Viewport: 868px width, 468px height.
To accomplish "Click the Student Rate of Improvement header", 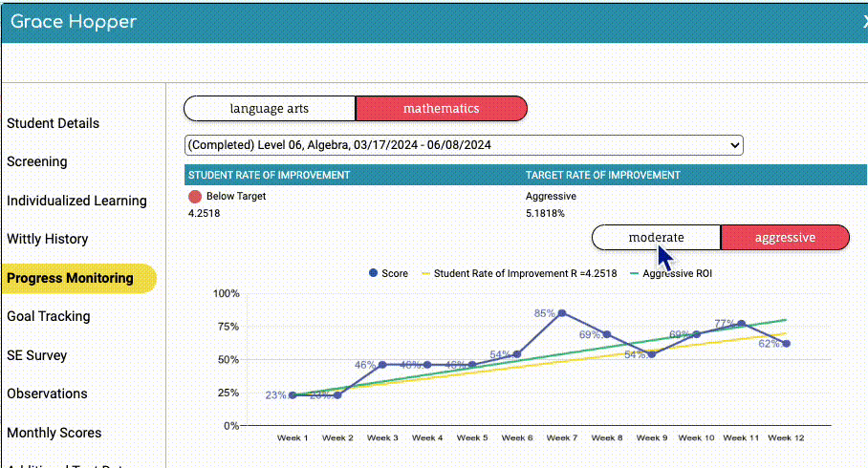I will coord(269,176).
